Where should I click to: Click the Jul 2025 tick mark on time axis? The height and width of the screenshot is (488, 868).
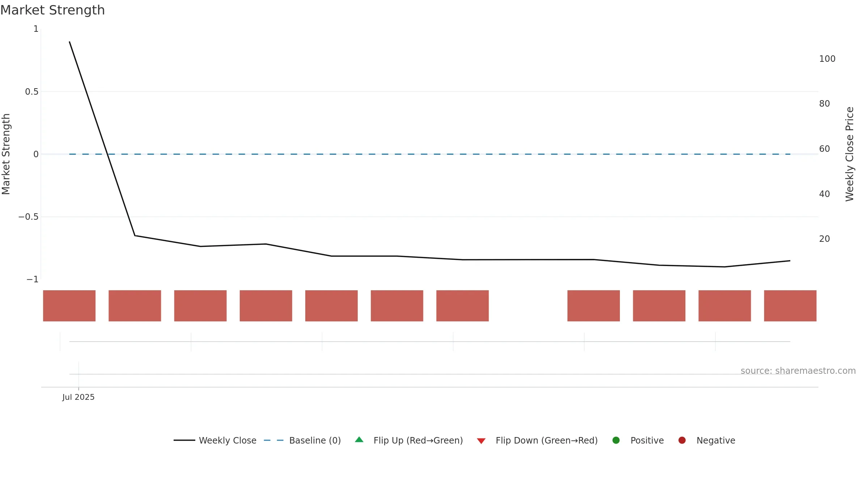coord(78,389)
